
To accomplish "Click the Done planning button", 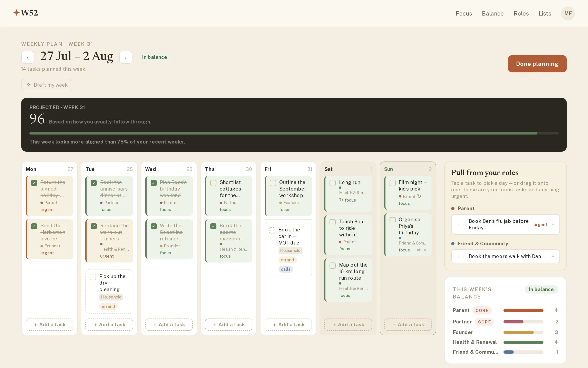I will (x=537, y=64).
